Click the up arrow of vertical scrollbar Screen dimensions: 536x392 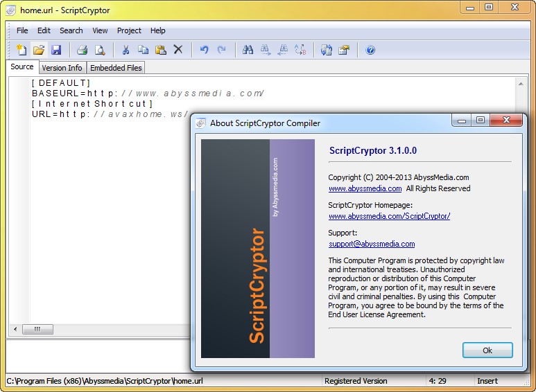pos(521,84)
